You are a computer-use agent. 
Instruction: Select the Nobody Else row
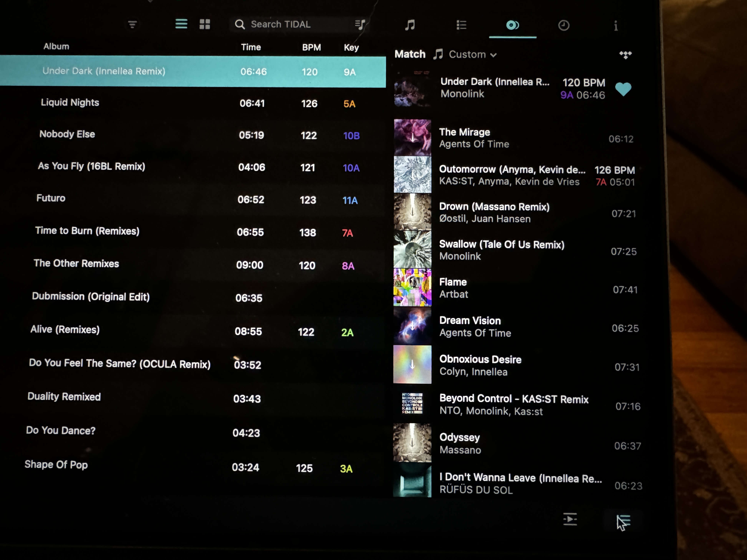[192, 135]
